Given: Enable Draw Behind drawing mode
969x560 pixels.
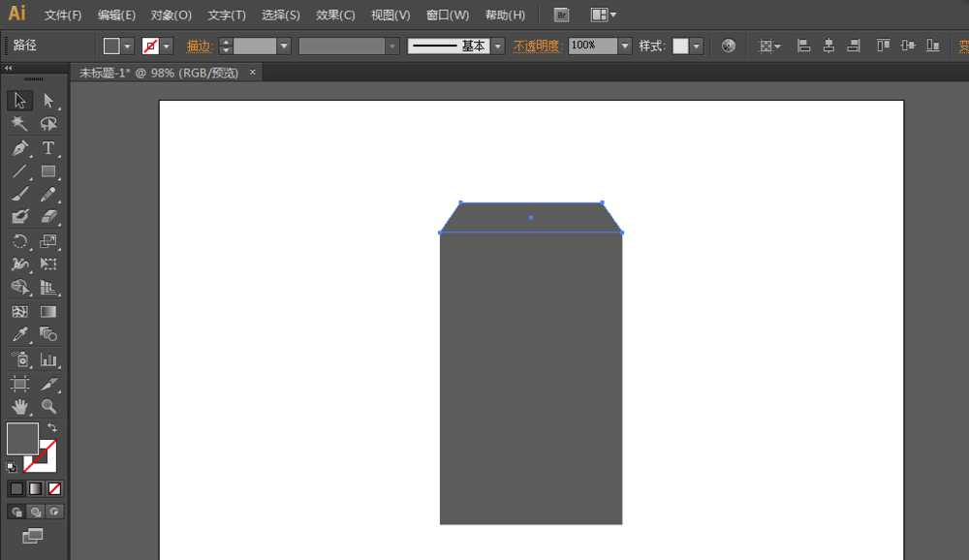Looking at the screenshot, I should click(36, 511).
